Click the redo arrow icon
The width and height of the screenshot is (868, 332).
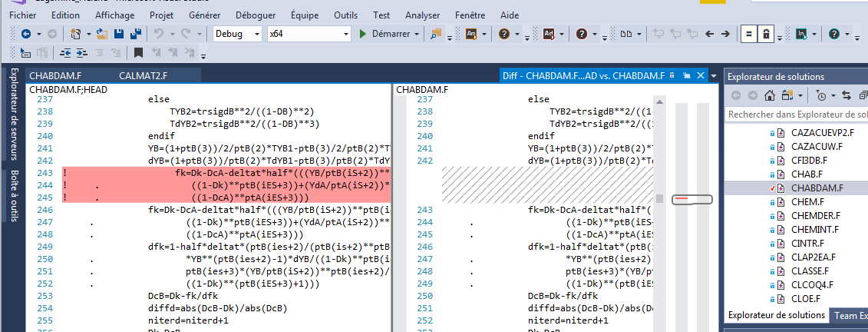(186, 34)
